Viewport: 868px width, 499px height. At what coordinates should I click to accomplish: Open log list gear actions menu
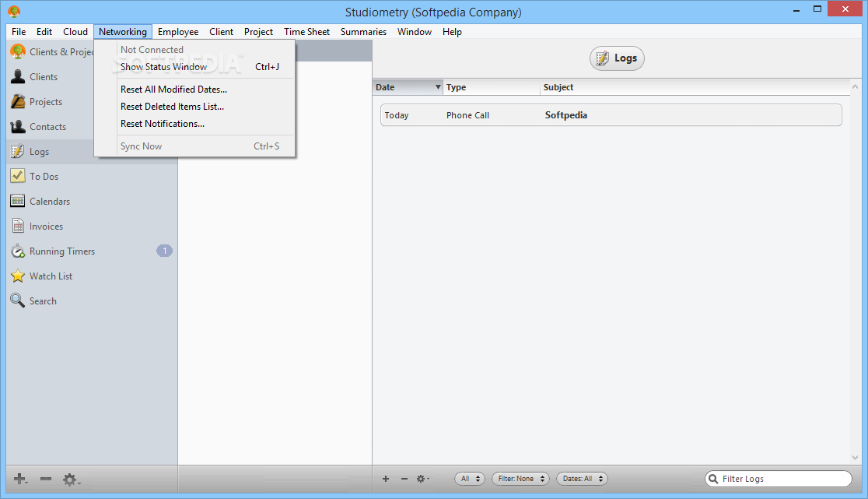coord(422,479)
